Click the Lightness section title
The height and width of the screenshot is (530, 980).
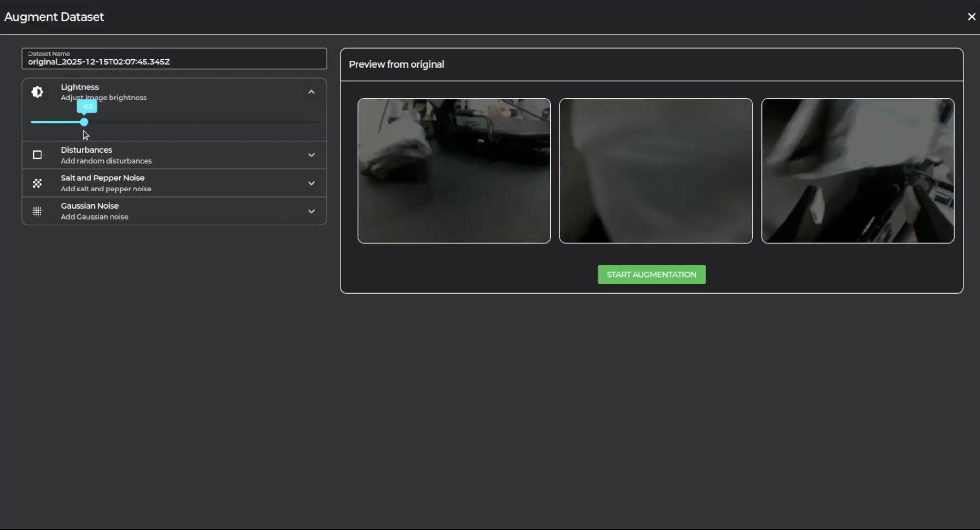point(79,87)
